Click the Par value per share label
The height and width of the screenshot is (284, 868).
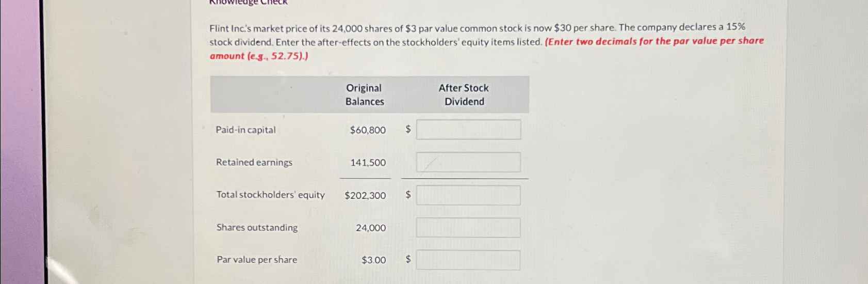(257, 259)
